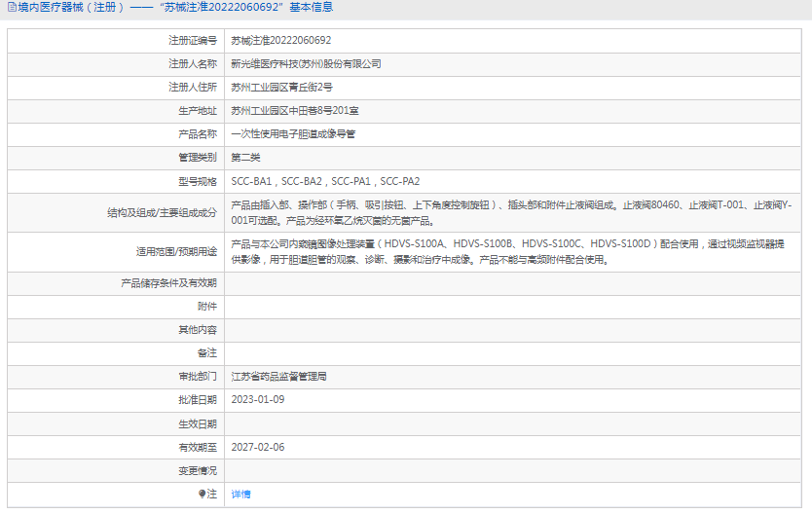Screen dimensions: 812x514
Task: Click the 注册人住所 label
Action: (x=193, y=87)
